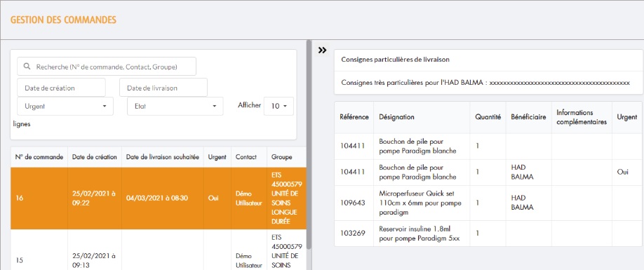Click the Contact column header

249,157
